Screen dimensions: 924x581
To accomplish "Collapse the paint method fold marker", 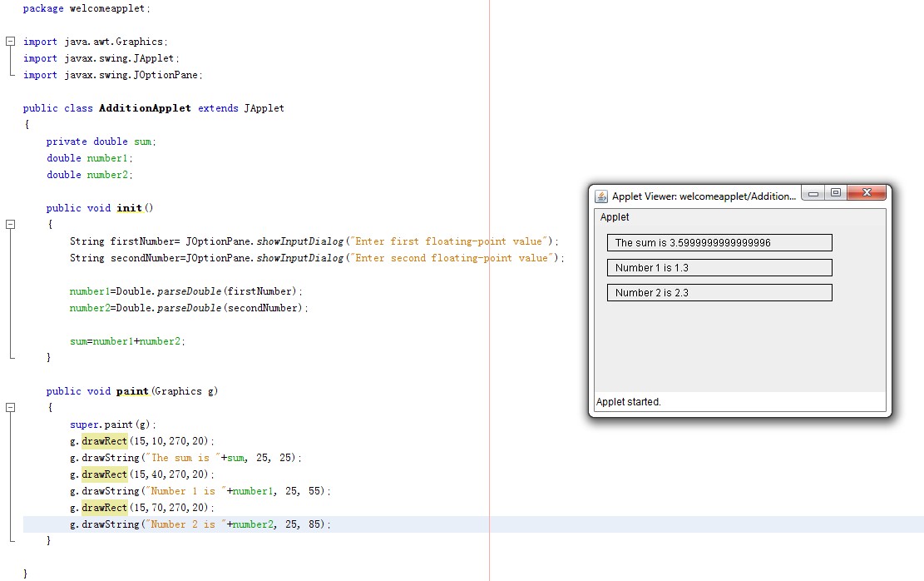I will 10,408.
